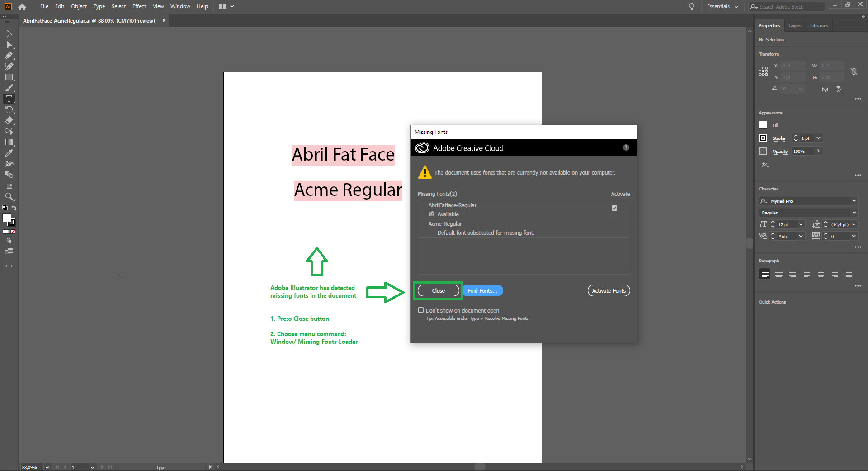Select the Gradient tool

9,142
